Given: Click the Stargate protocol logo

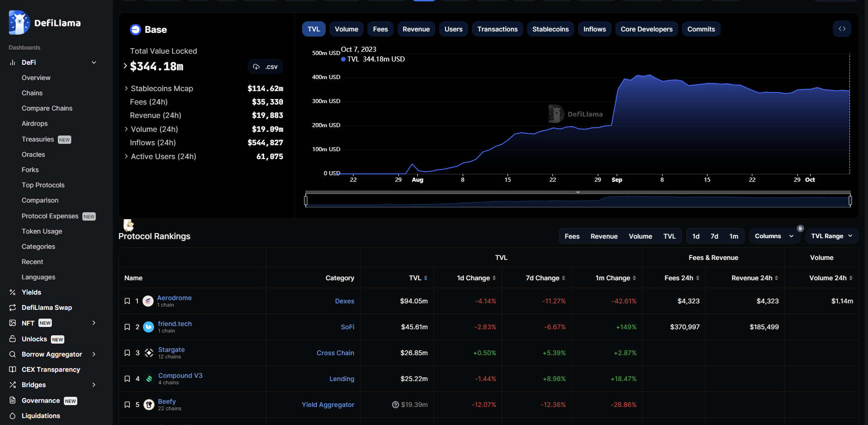Looking at the screenshot, I should 149,353.
